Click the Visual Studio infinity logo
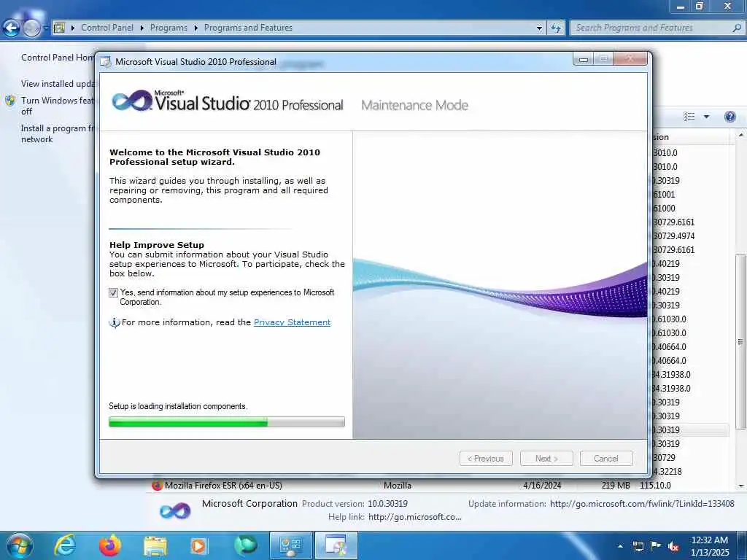The image size is (747, 560). click(x=131, y=101)
